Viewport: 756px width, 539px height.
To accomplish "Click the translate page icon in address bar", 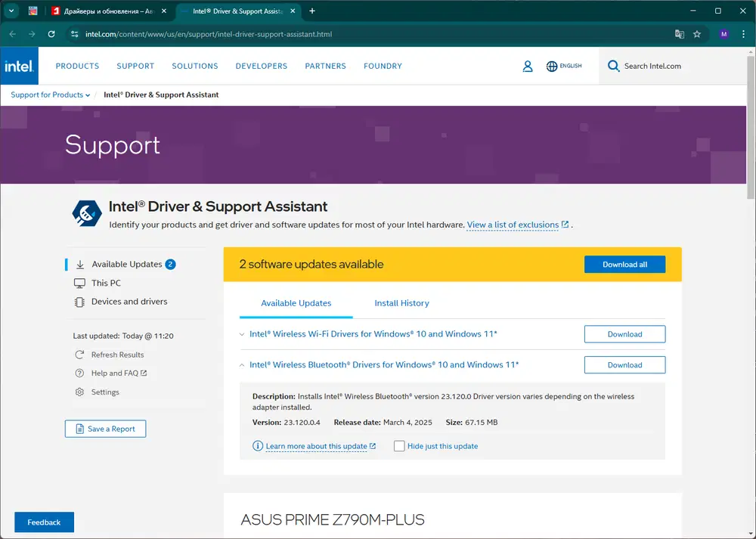I will pyautogui.click(x=680, y=34).
